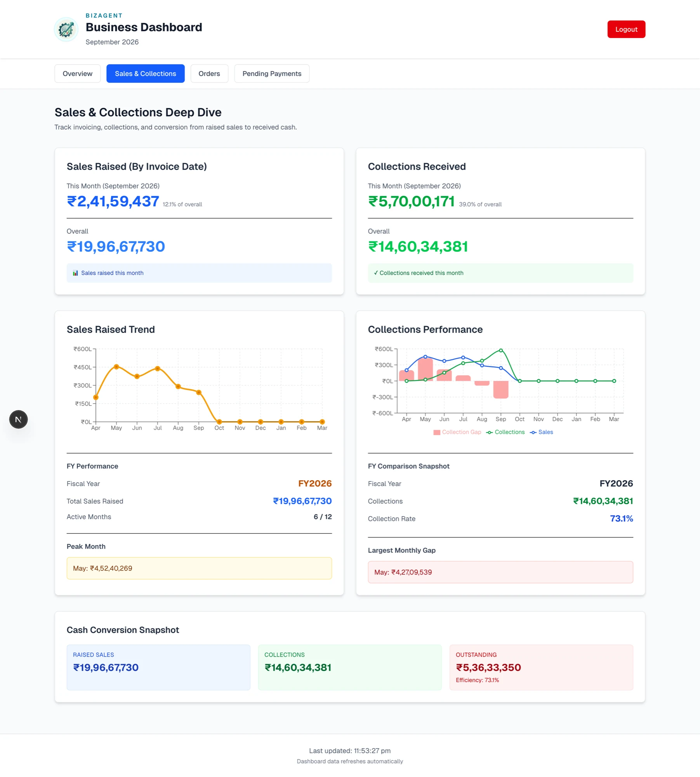Click the May peak point on Sales trend
Image resolution: width=700 pixels, height=777 pixels.
[116, 367]
